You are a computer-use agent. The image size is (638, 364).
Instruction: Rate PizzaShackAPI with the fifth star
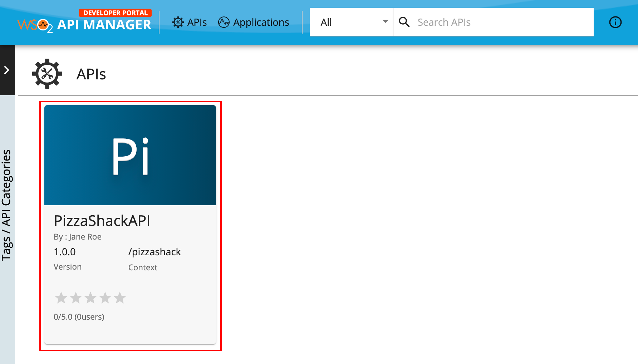click(x=120, y=297)
